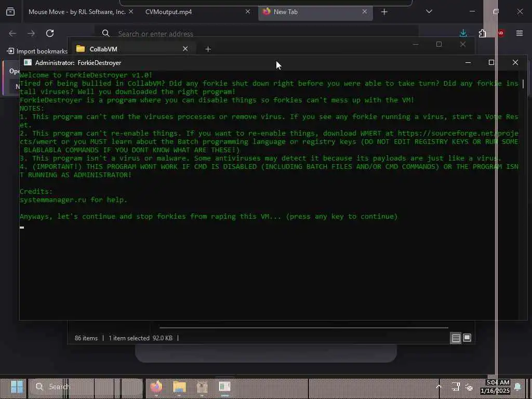Close the Mouse Move browser tab
Screen dimensions: 532x399
tap(131, 12)
